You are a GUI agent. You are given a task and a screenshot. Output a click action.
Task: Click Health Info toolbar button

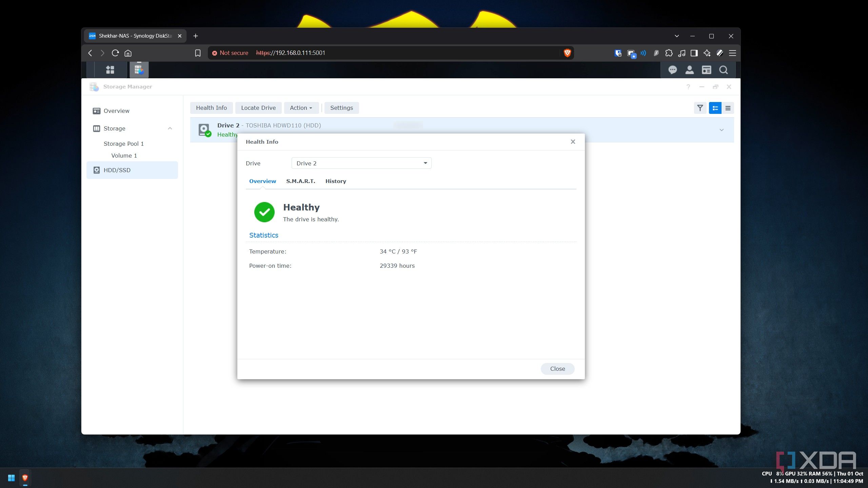tap(211, 108)
